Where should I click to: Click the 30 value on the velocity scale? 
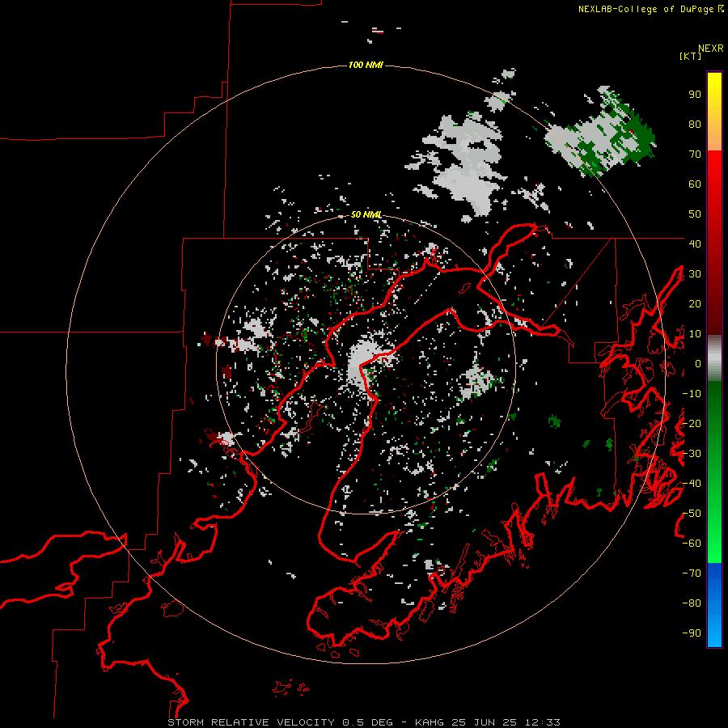695,274
